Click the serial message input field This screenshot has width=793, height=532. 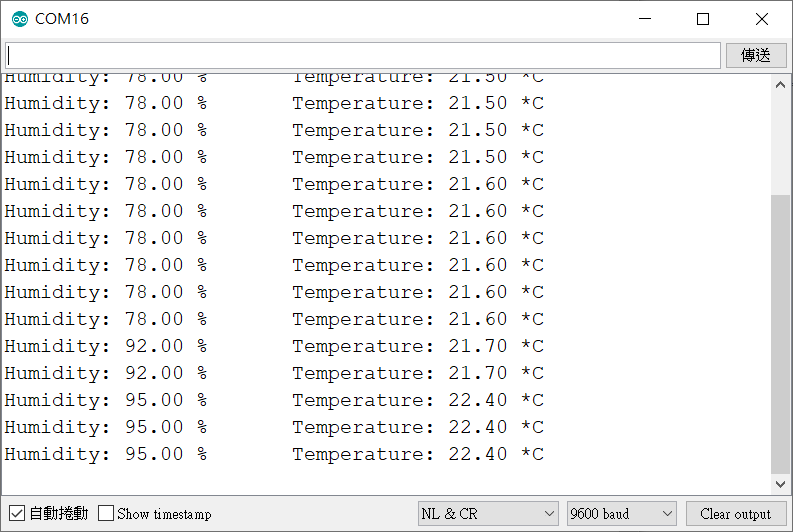click(x=363, y=55)
